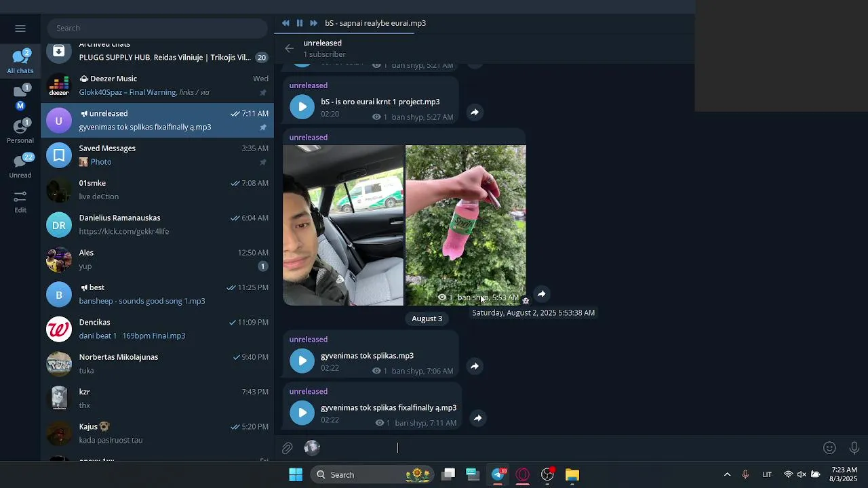The height and width of the screenshot is (488, 868).
Task: Open Opera browser from taskbar
Action: (523, 474)
